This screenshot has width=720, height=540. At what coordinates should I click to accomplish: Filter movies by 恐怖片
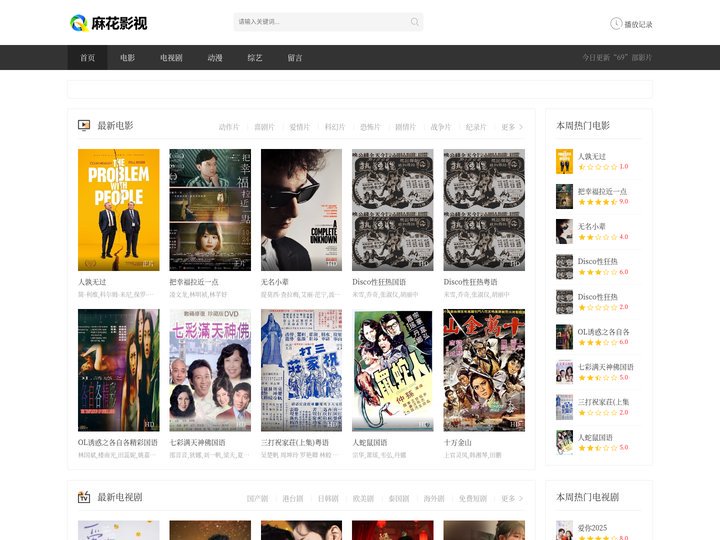pos(370,127)
